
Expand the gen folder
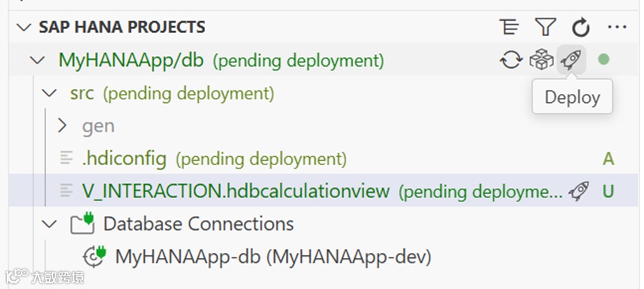[x=62, y=126]
